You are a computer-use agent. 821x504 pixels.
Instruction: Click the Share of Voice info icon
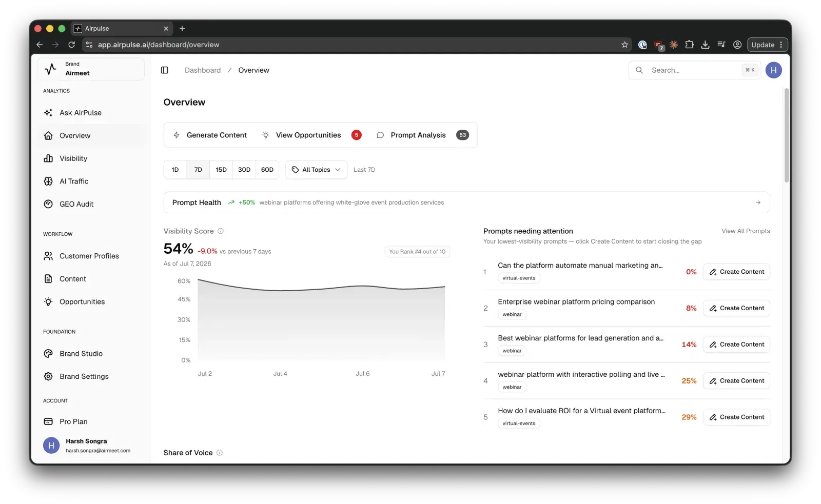[220, 453]
